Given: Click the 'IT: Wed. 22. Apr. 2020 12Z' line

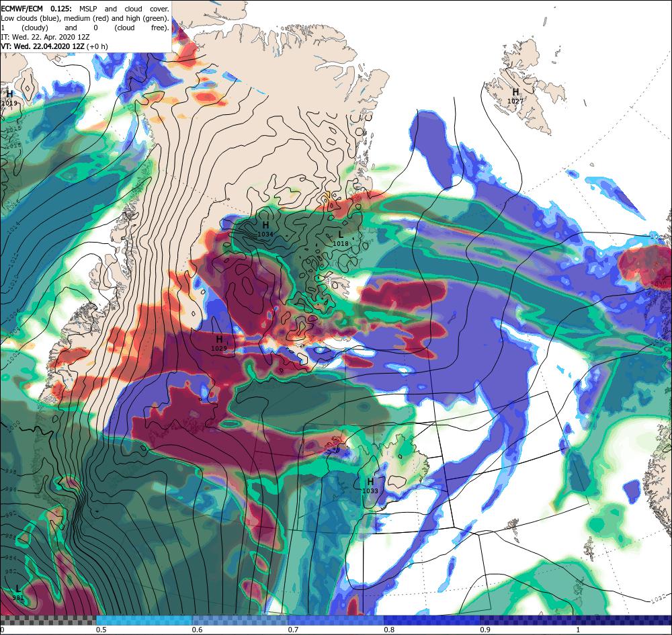Looking at the screenshot, I should [46, 37].
